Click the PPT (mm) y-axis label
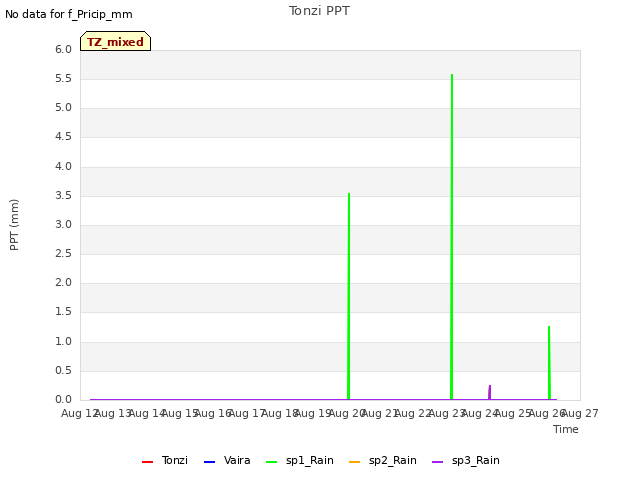Screen dimensions: 640x480 tap(14, 225)
